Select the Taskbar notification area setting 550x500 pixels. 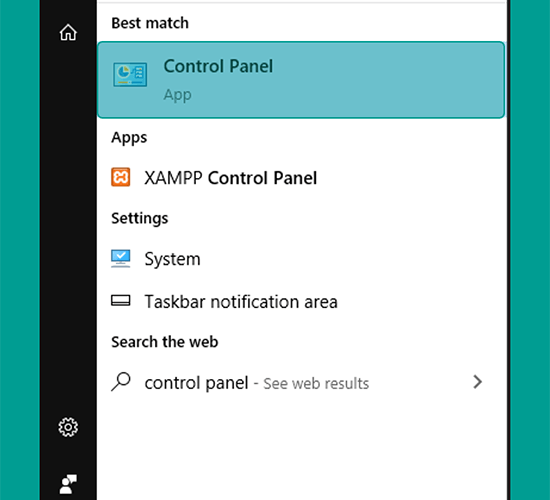pyautogui.click(x=301, y=301)
